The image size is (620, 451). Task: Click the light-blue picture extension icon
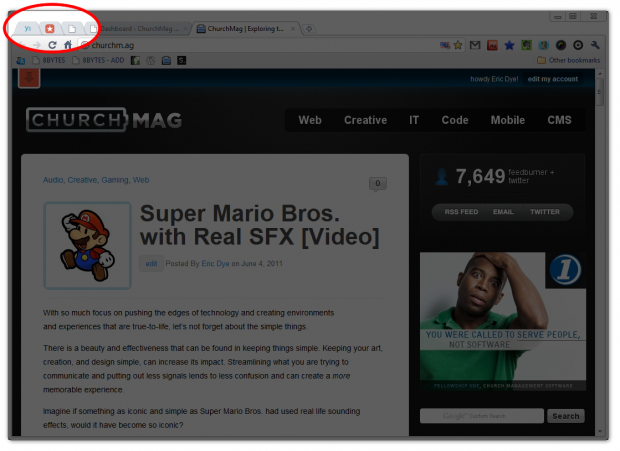(x=544, y=45)
